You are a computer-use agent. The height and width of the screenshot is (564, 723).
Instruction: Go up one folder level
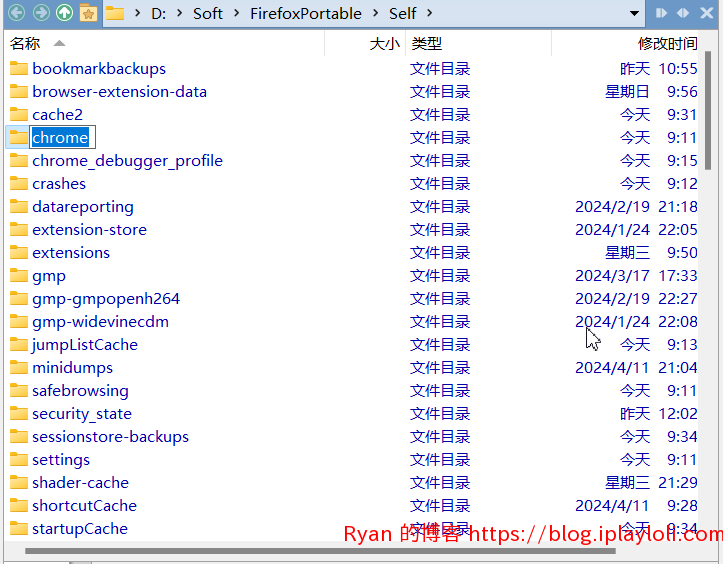tap(65, 12)
